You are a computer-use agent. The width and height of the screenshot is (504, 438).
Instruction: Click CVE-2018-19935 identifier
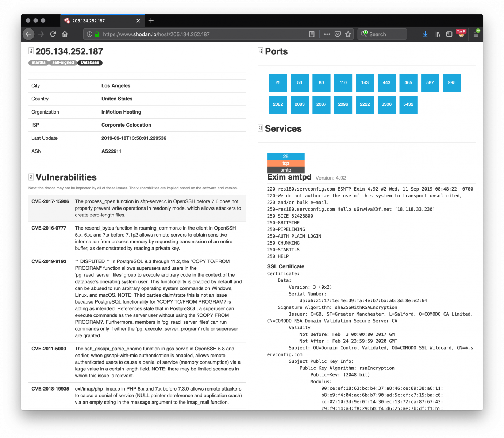coord(50,389)
